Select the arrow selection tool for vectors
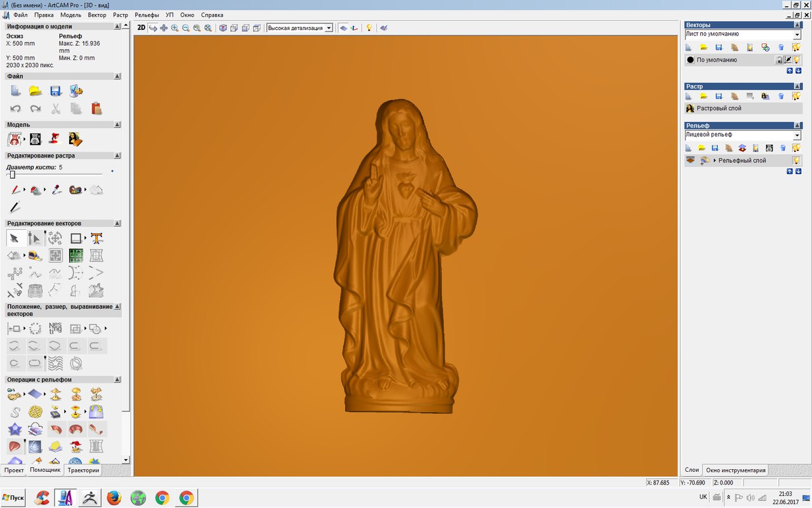This screenshot has height=508, width=812. [x=15, y=239]
